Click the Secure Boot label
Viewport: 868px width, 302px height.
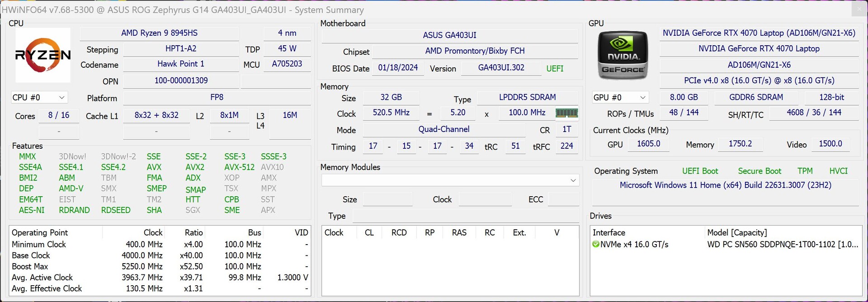point(759,171)
